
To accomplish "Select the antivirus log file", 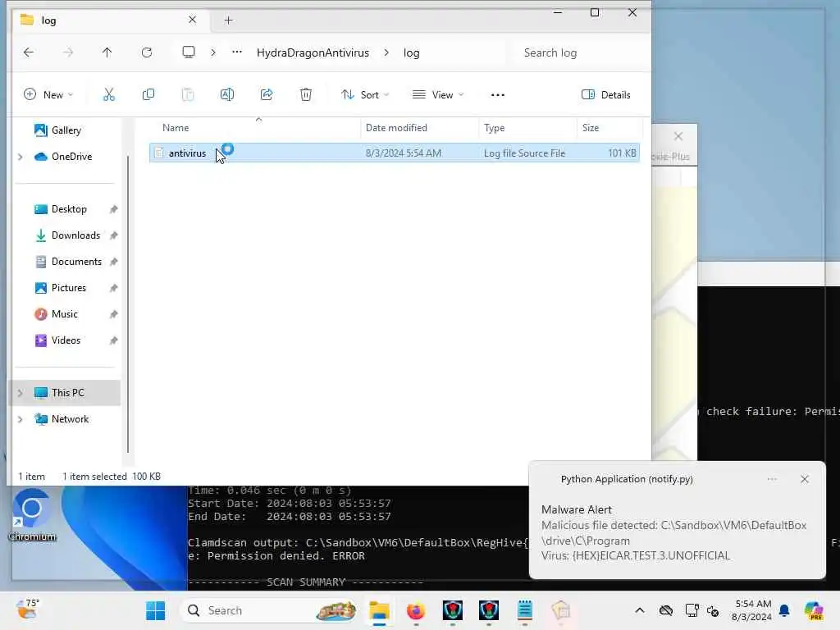I will (395, 153).
